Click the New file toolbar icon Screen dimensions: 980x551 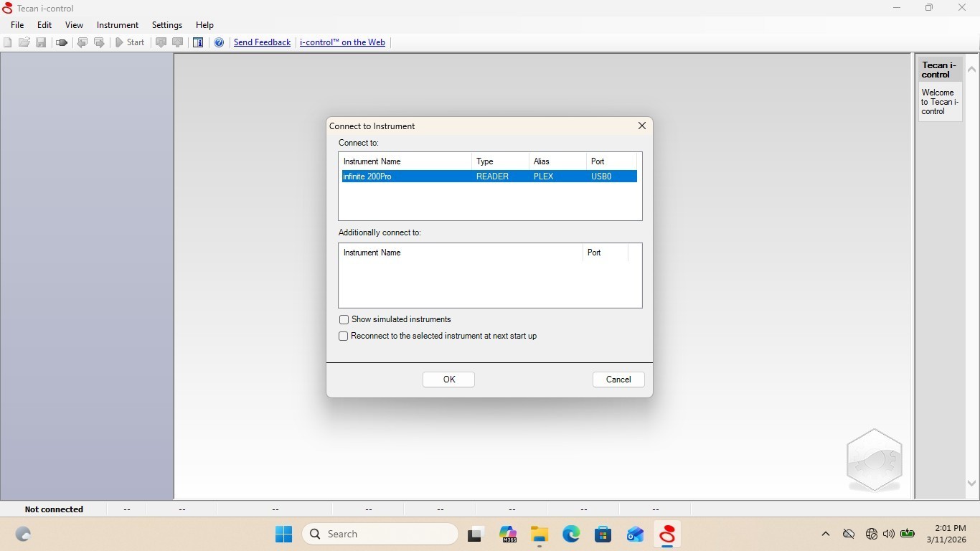tap(8, 42)
